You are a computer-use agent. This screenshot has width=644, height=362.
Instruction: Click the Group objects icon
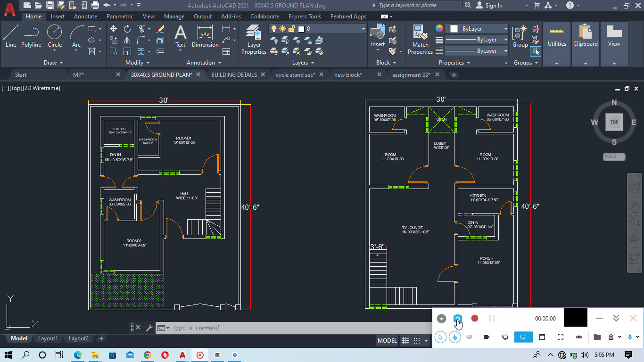point(520,36)
